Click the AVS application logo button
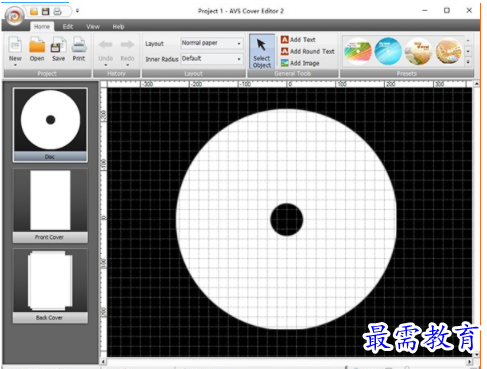Viewport: 487px width, 369px height. point(14,16)
